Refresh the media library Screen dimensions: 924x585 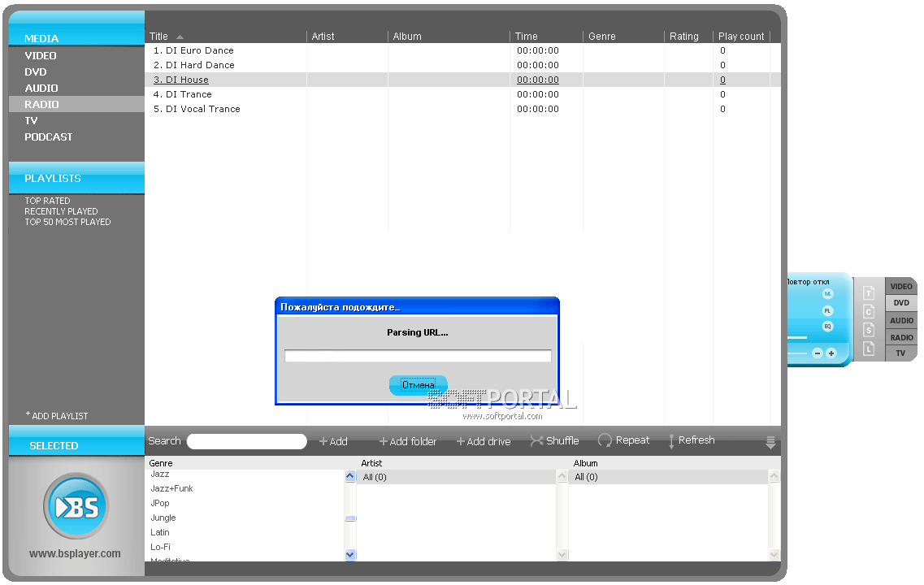click(x=692, y=440)
